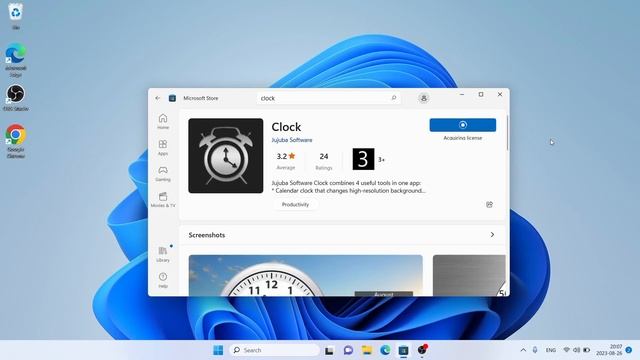Show hidden icons in system tray

(x=523, y=350)
